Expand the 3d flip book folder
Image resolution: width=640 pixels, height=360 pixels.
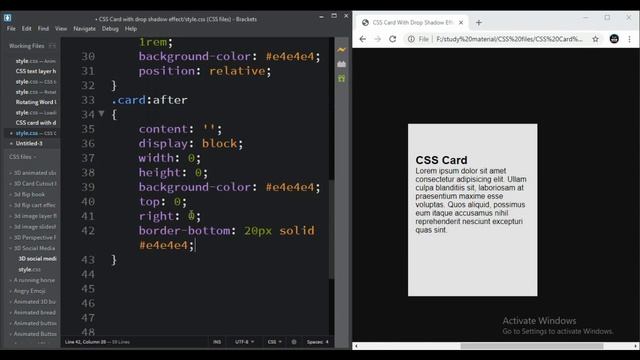28,195
